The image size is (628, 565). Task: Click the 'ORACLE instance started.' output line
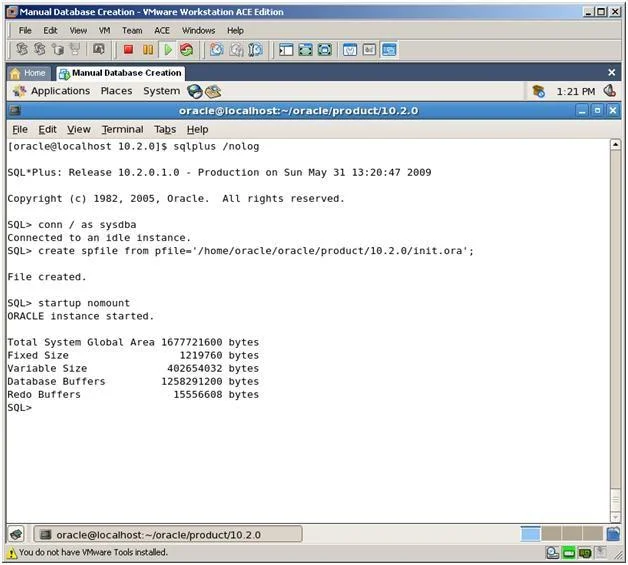coord(81,316)
